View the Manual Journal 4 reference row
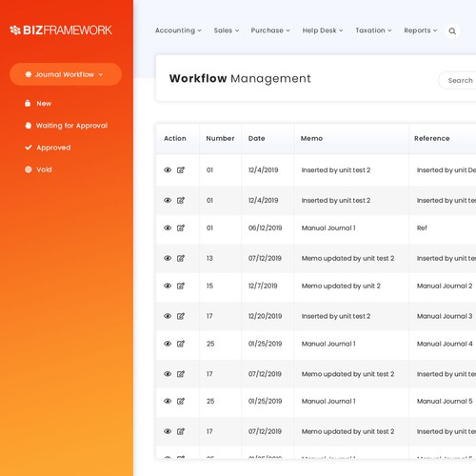This screenshot has height=476, width=476. (x=168, y=344)
